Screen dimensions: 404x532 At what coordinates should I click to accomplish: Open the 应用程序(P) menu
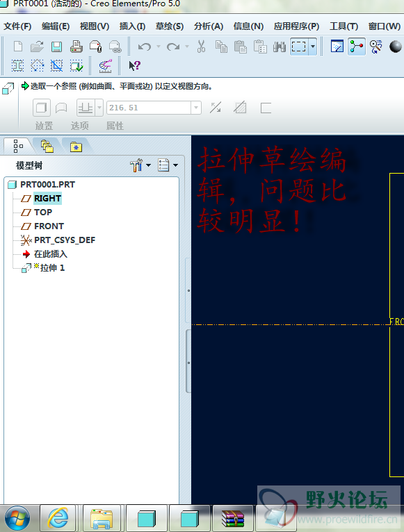pyautogui.click(x=297, y=26)
